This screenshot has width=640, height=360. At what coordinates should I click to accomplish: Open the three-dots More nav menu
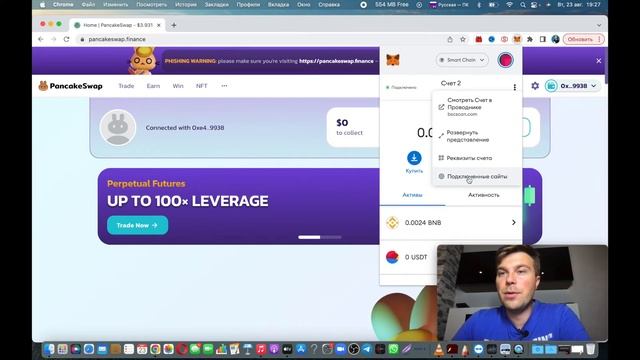click(224, 86)
